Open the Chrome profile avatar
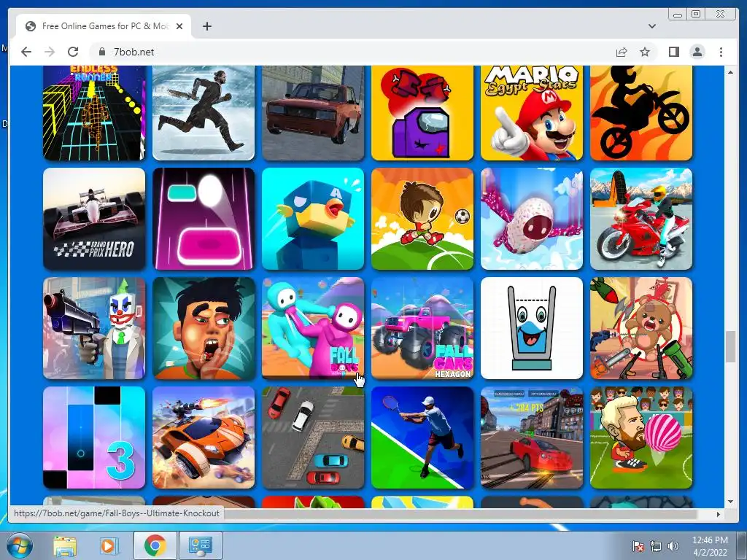Viewport: 747px width, 560px height. (x=697, y=52)
